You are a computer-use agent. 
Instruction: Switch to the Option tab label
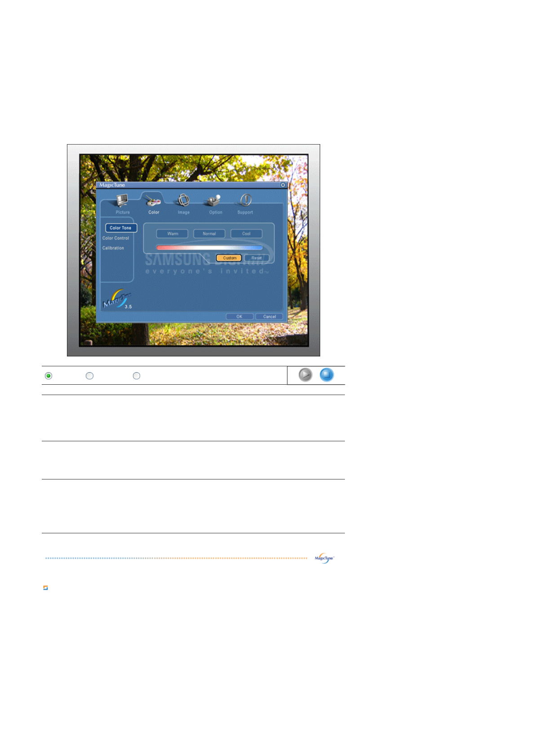click(x=216, y=212)
